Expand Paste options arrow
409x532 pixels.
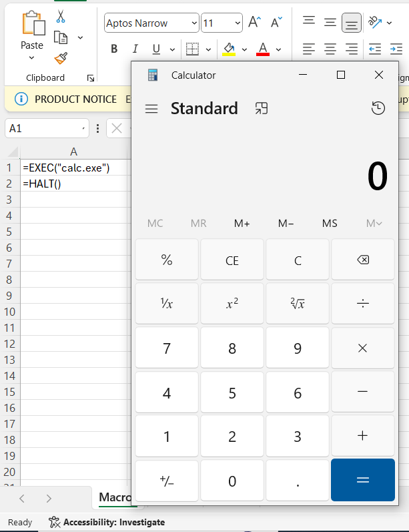pos(31,58)
